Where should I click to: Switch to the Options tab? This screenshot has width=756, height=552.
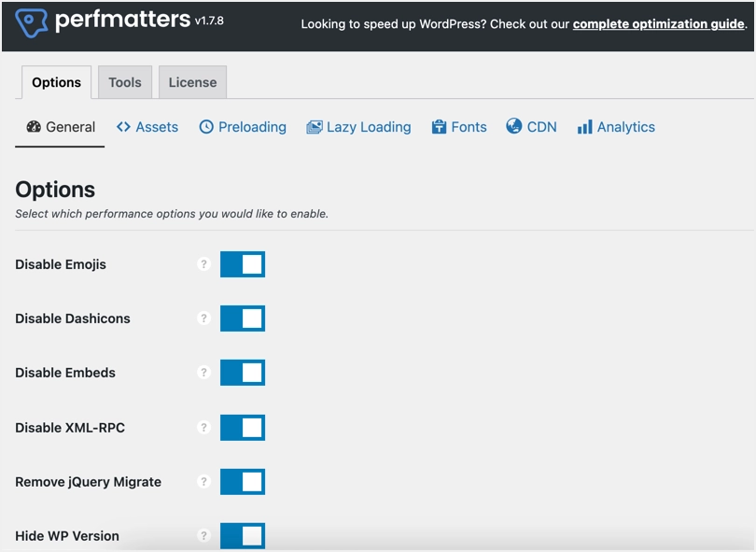coord(56,82)
